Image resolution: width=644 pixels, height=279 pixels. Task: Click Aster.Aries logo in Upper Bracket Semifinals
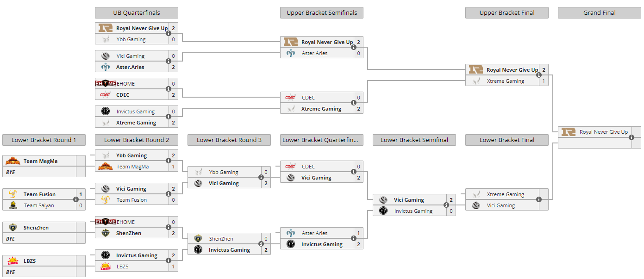pos(290,53)
